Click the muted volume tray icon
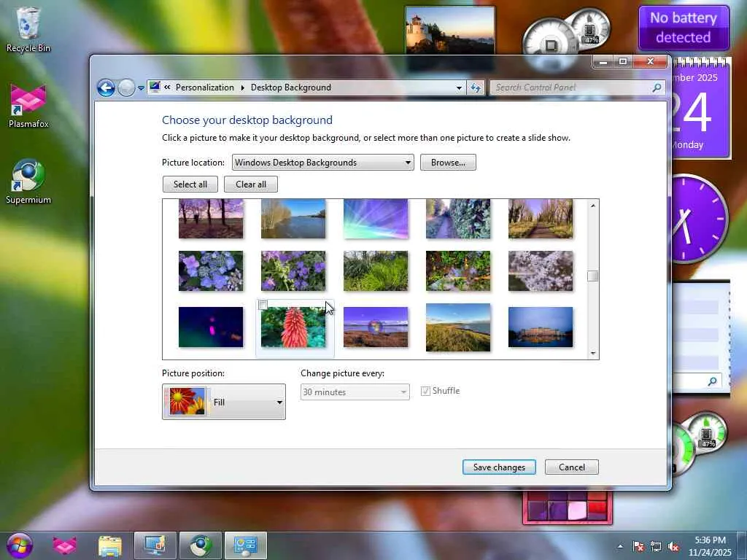This screenshot has height=560, width=747. pyautogui.click(x=673, y=546)
